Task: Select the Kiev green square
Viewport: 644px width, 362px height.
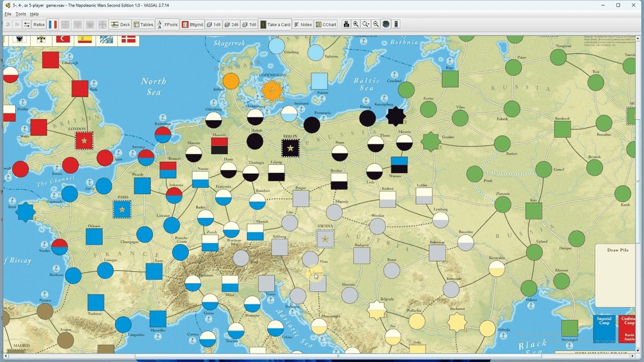Action: tap(534, 211)
